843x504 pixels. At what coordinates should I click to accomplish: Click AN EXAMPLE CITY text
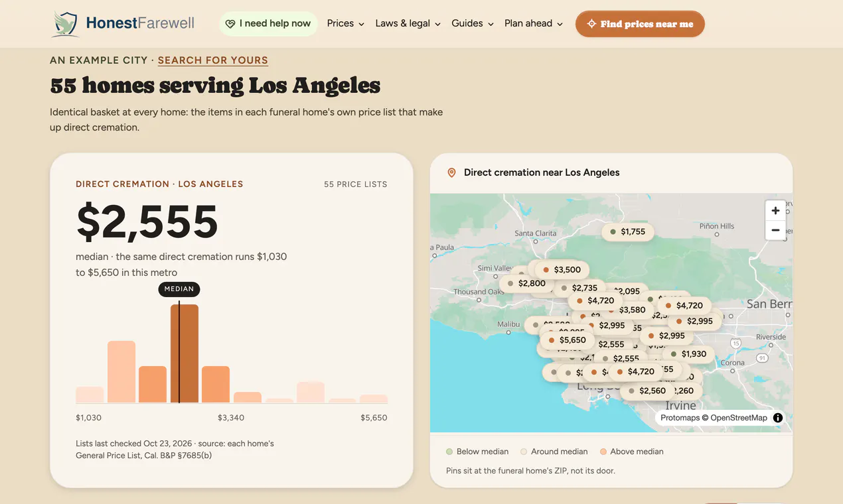click(x=99, y=60)
